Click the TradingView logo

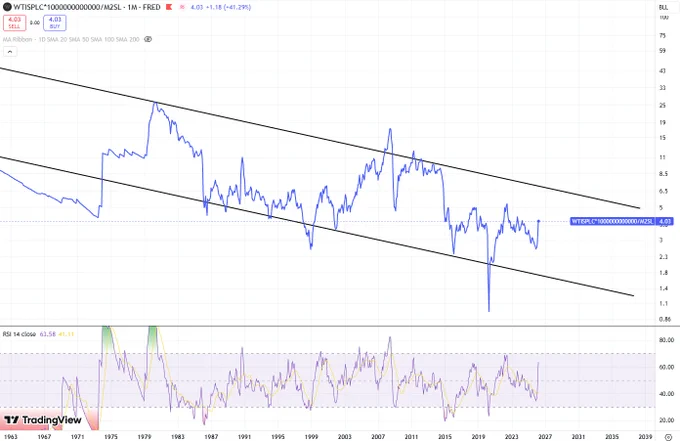point(42,420)
